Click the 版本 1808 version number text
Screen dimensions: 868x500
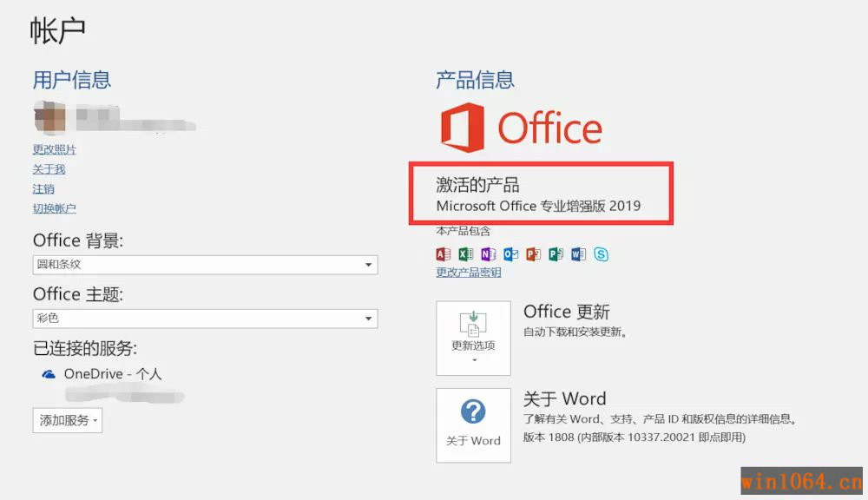(x=635, y=437)
